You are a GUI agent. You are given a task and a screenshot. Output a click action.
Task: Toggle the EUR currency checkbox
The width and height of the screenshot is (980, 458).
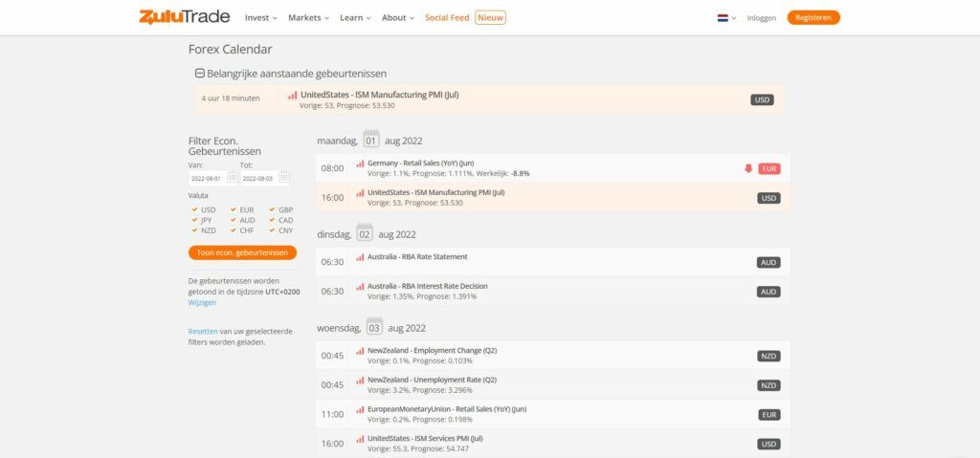pos(234,210)
